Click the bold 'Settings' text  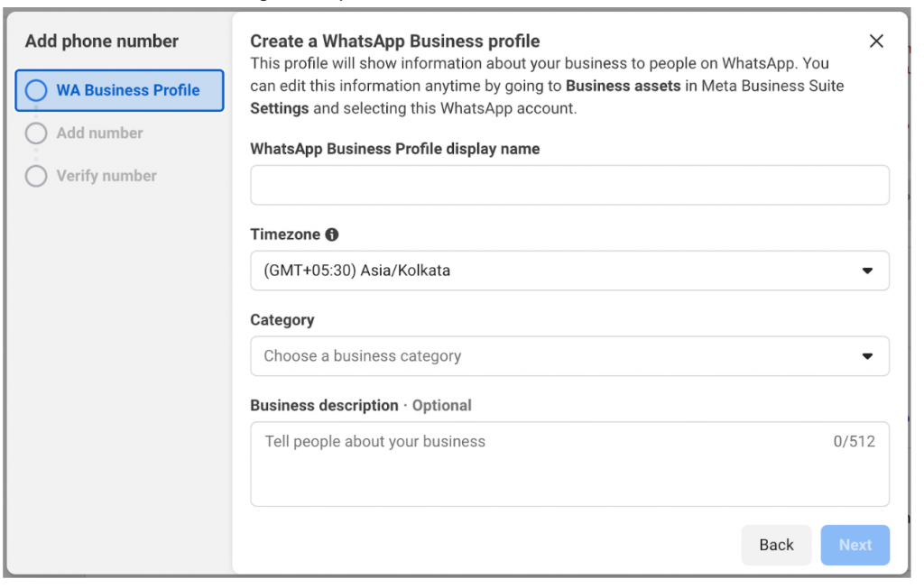[280, 108]
